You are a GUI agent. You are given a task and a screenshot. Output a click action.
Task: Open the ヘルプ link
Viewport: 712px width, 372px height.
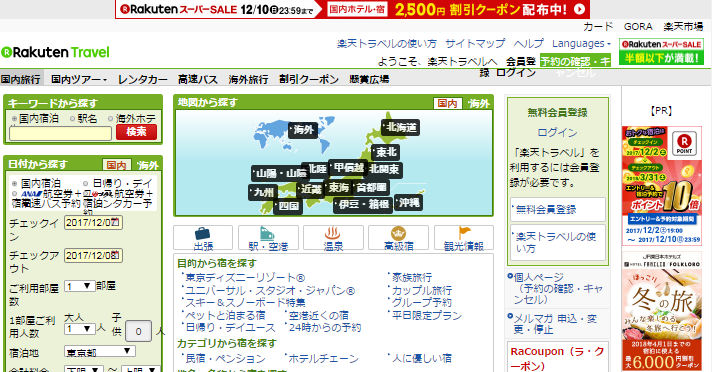click(529, 44)
